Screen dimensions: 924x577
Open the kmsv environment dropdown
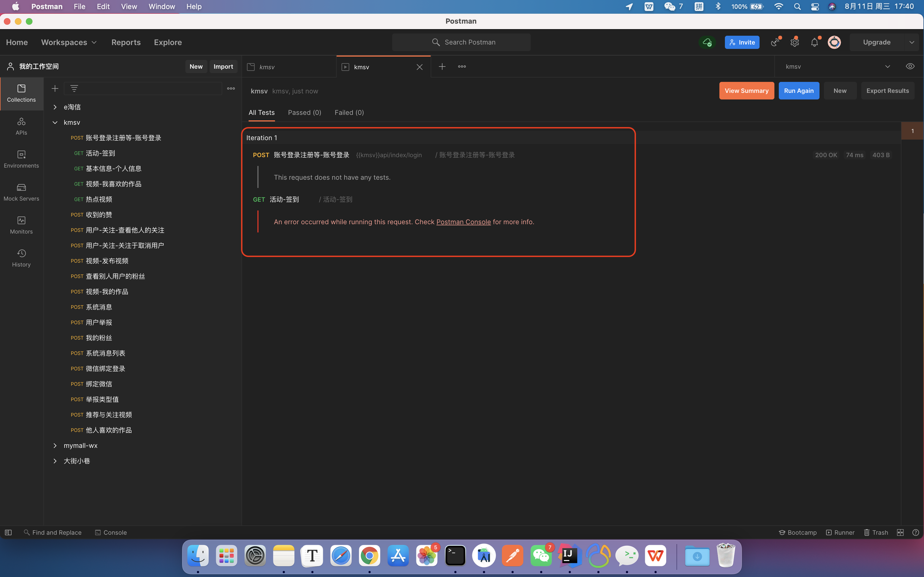887,66
